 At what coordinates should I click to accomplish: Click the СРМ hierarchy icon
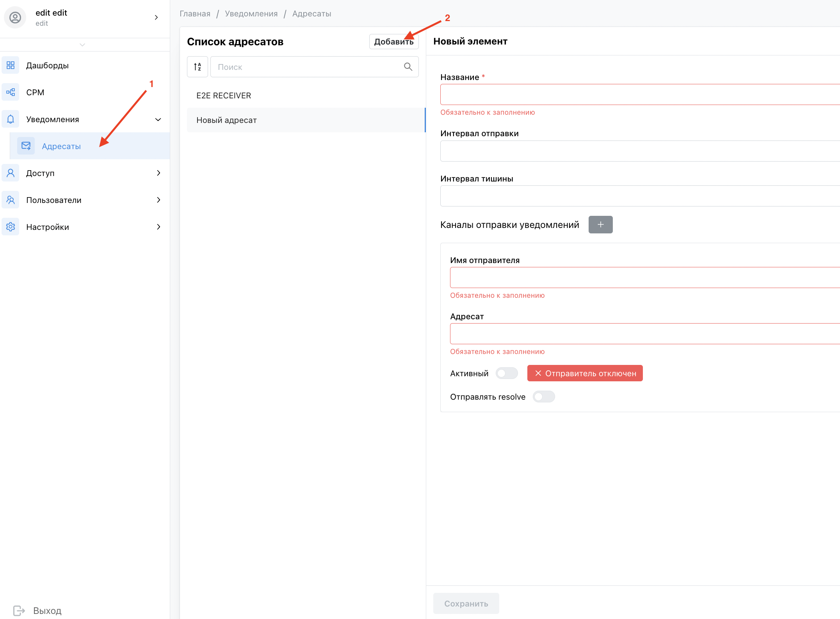tap(11, 92)
